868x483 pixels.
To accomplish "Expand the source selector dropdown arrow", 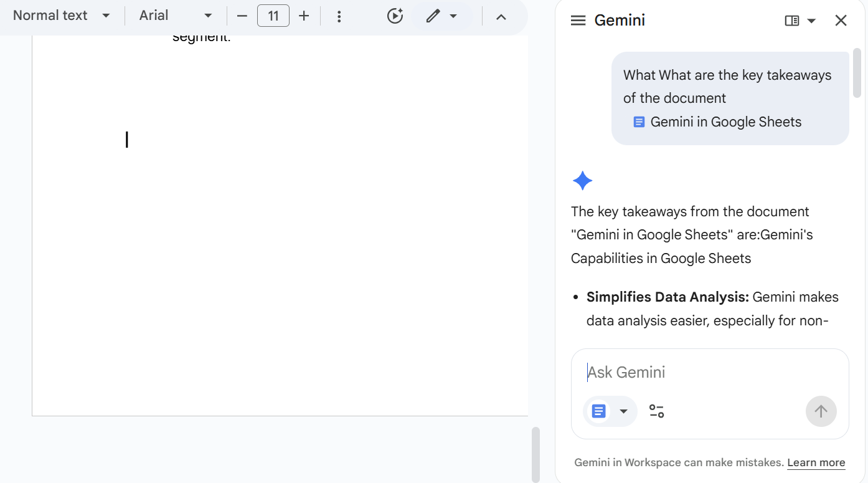I will pyautogui.click(x=623, y=411).
